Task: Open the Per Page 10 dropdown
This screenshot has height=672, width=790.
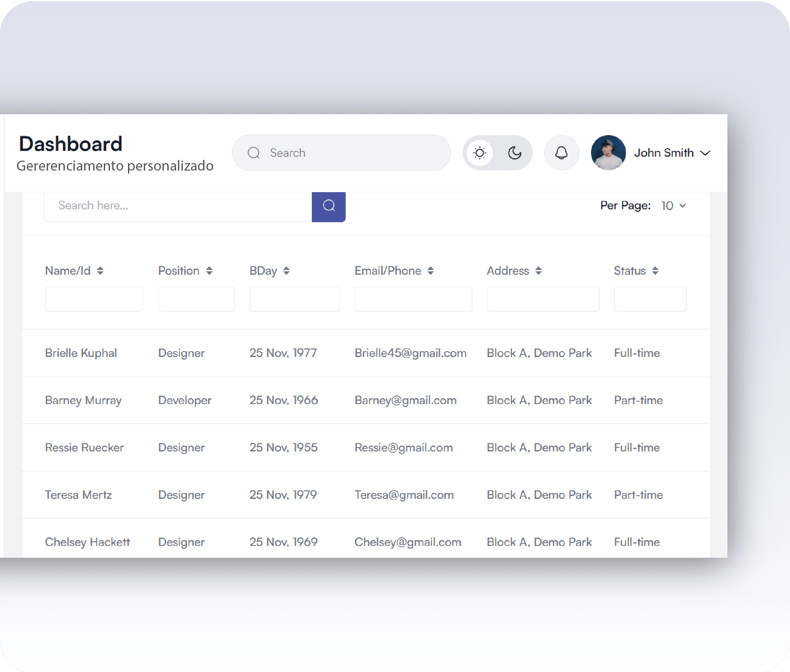Action: pyautogui.click(x=674, y=206)
